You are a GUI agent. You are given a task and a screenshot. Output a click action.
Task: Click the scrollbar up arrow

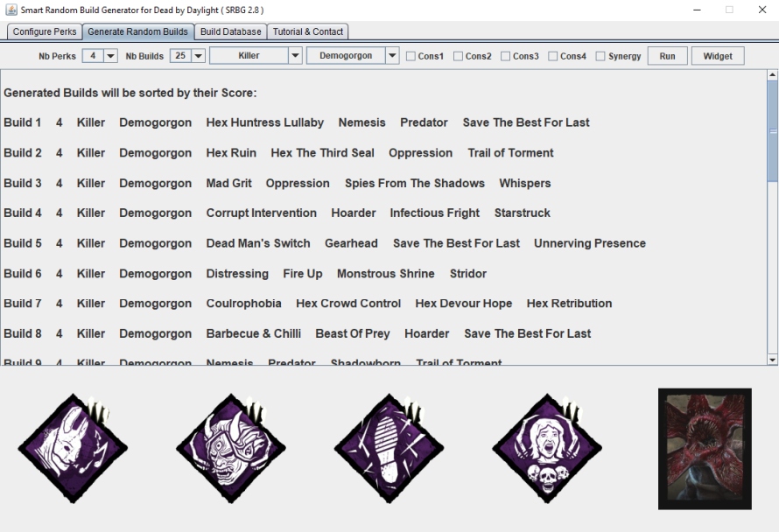click(772, 75)
